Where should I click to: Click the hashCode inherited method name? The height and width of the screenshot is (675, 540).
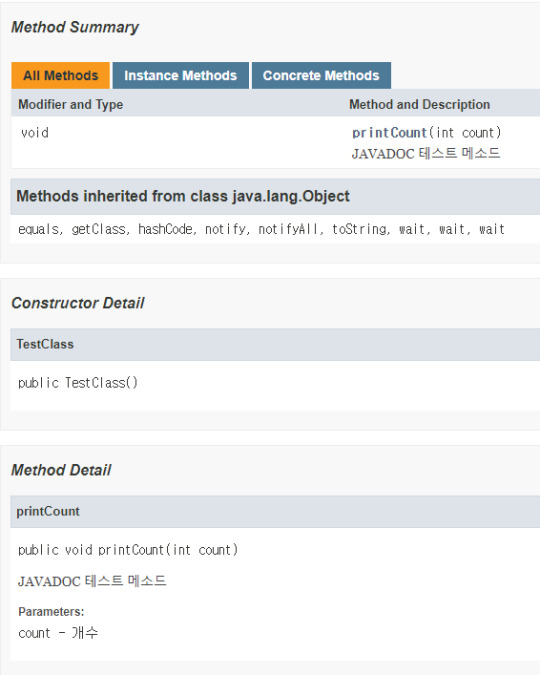(x=165, y=229)
